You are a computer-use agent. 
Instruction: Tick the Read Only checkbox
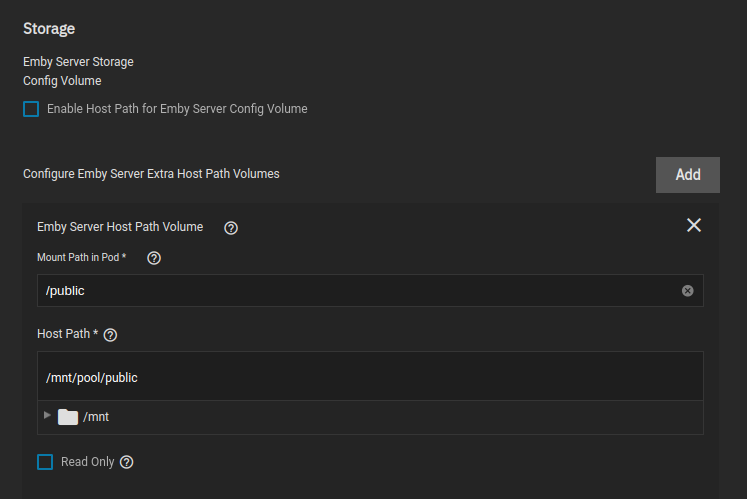pyautogui.click(x=45, y=462)
